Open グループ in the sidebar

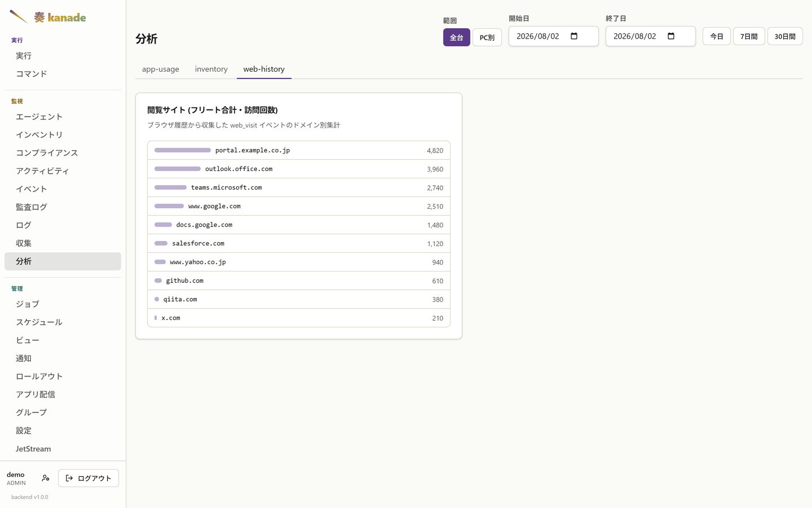pyautogui.click(x=63, y=413)
